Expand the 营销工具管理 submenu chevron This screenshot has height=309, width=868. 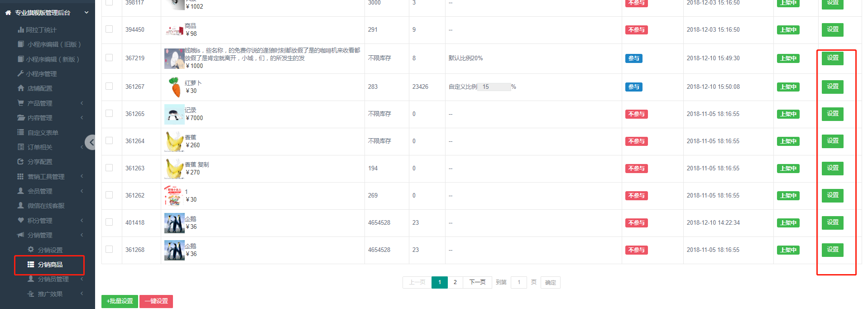click(x=82, y=176)
